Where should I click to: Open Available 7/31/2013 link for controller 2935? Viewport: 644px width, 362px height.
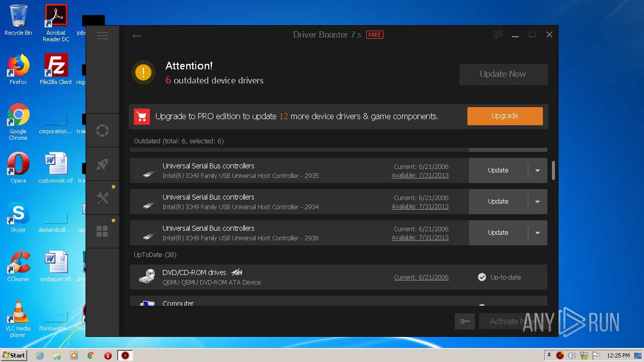point(420,175)
